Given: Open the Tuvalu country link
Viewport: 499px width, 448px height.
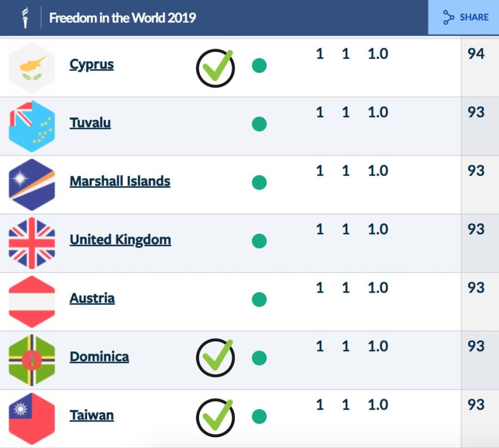Looking at the screenshot, I should coord(90,123).
